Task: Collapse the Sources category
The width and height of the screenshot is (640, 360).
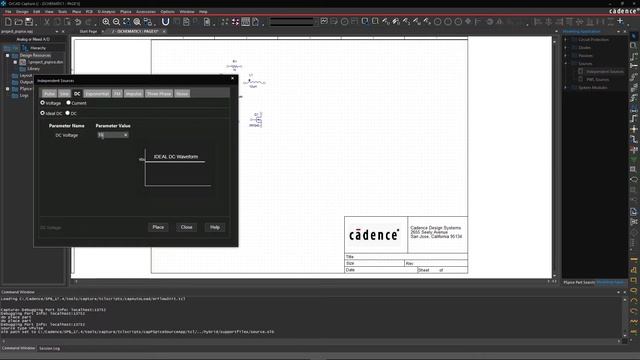Action: (x=565, y=63)
